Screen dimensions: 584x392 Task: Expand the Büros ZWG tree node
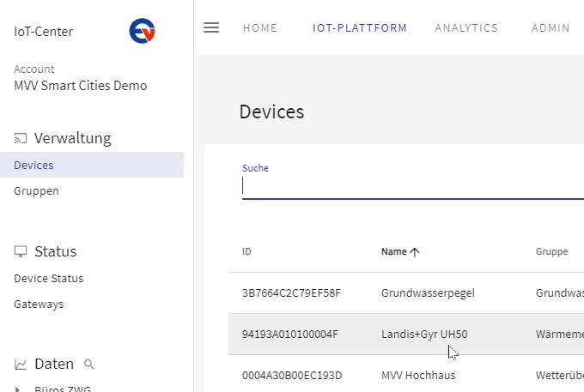[19, 389]
